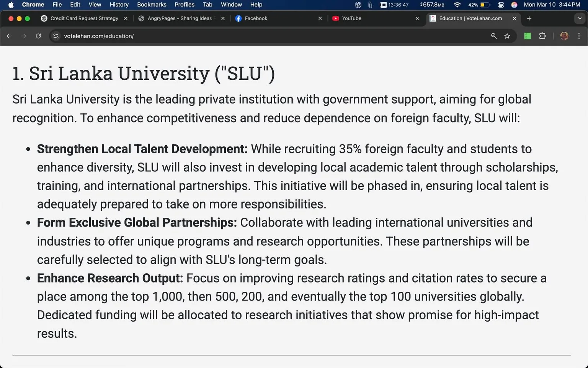Bookmark this page with the star icon
The image size is (588, 368).
(507, 36)
